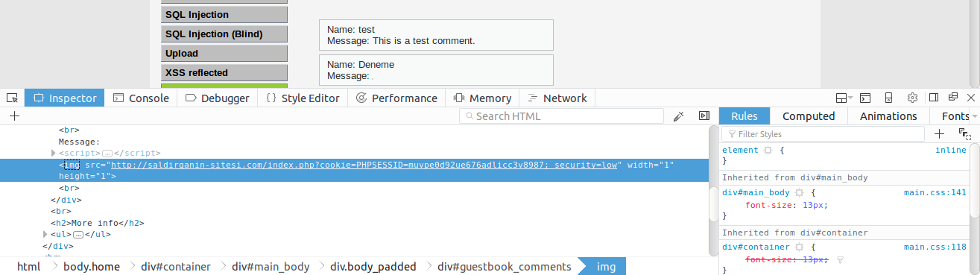Image resolution: width=980 pixels, height=275 pixels.
Task: Open the Computed styles tab
Action: (x=809, y=116)
